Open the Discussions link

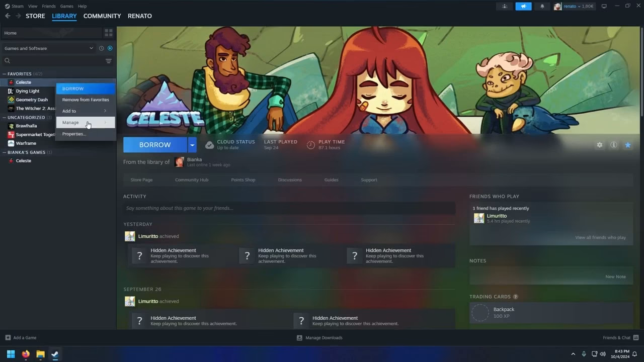(x=290, y=180)
